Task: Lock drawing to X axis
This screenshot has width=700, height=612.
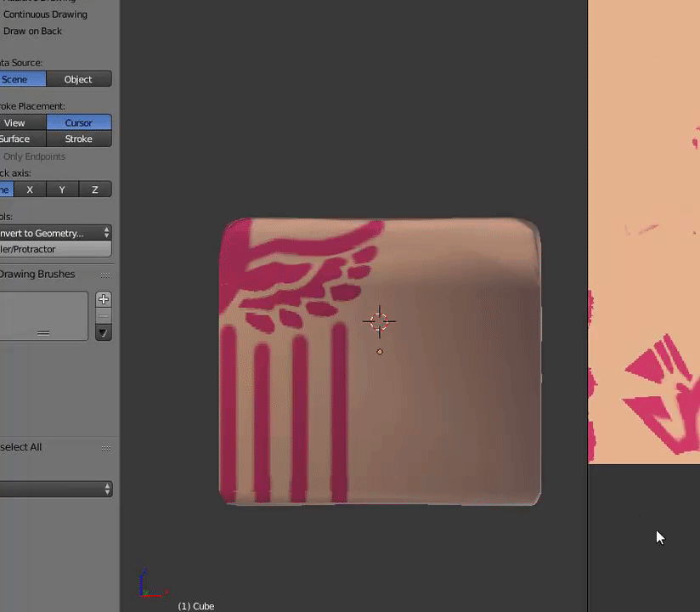Action: pyautogui.click(x=30, y=190)
